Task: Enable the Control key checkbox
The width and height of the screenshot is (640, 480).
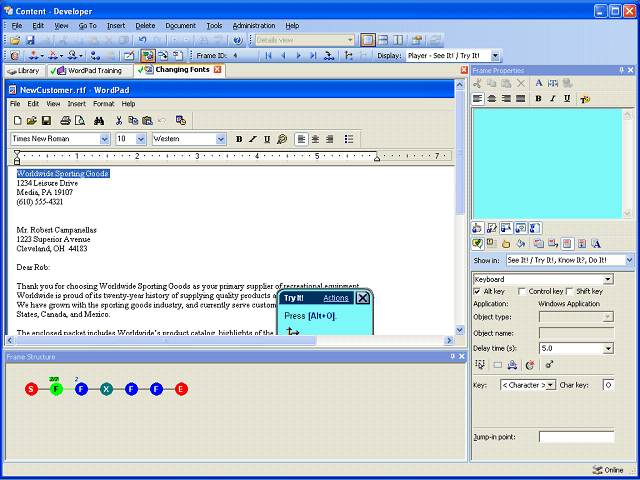Action: 521,291
